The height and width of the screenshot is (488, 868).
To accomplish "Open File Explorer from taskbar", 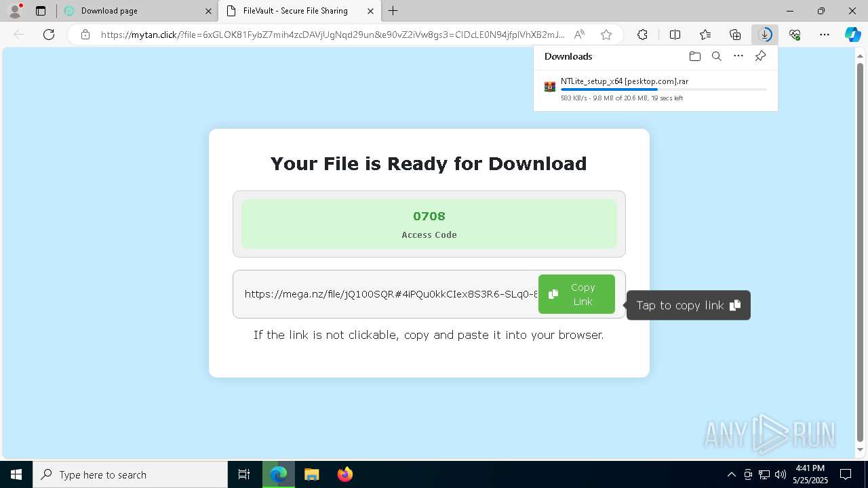I will pyautogui.click(x=311, y=474).
